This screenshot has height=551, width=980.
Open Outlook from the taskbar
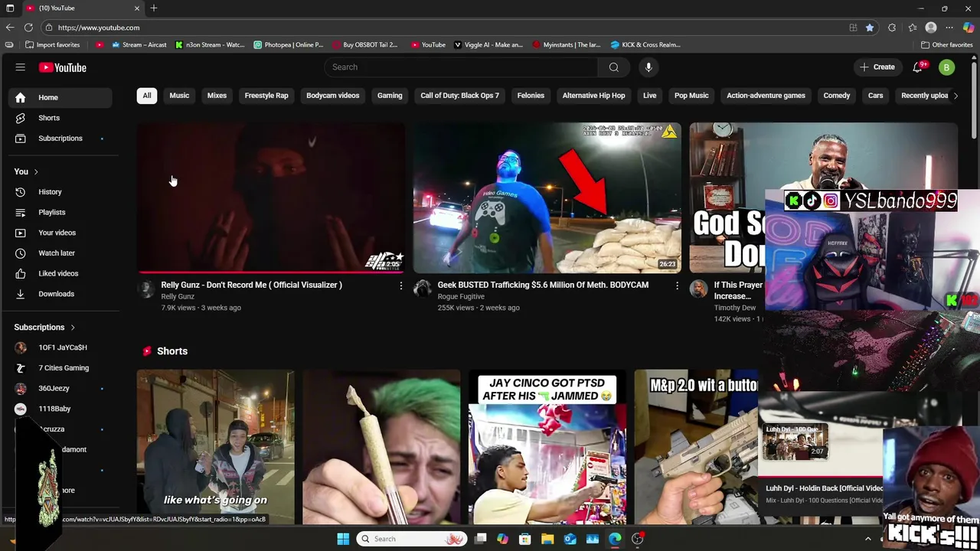(x=570, y=539)
